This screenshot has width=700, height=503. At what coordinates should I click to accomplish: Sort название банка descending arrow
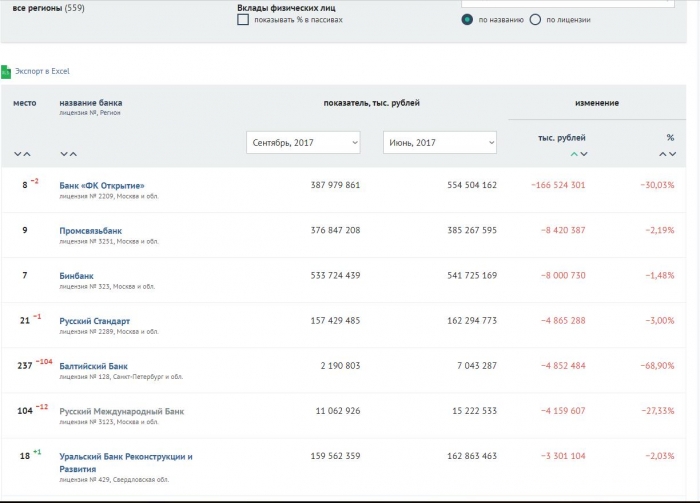tap(64, 154)
